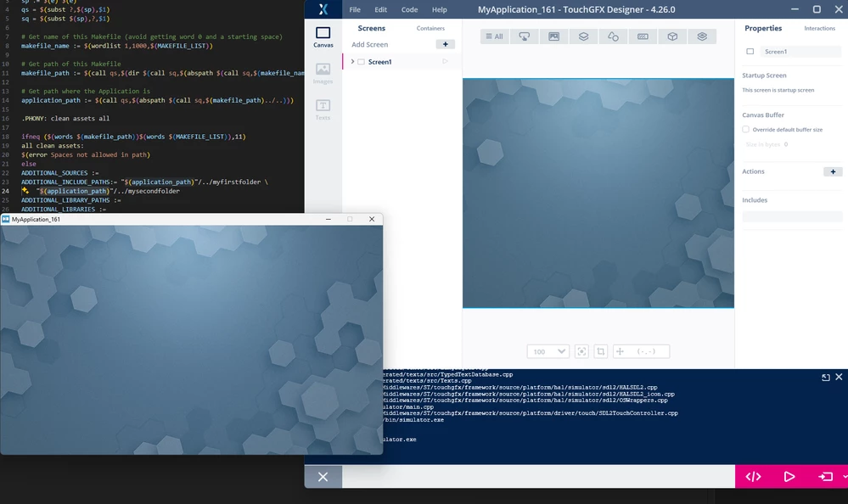This screenshot has height=504, width=848.
Task: Open the zoom level 100 dropdown
Action: (x=548, y=351)
